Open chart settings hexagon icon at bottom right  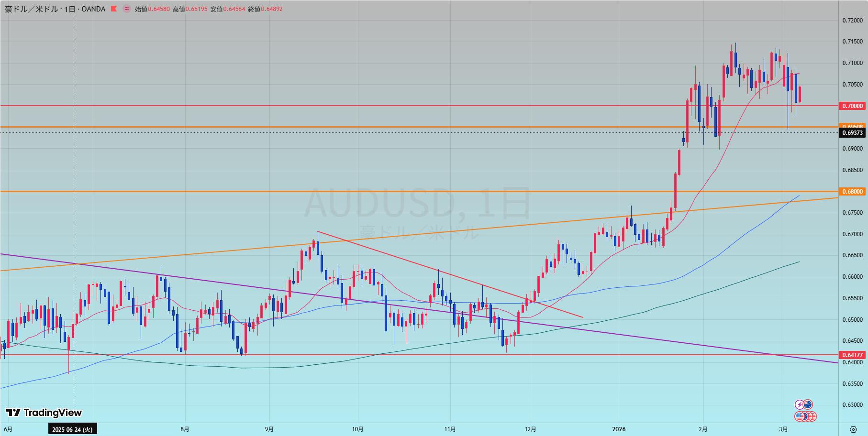tap(853, 429)
